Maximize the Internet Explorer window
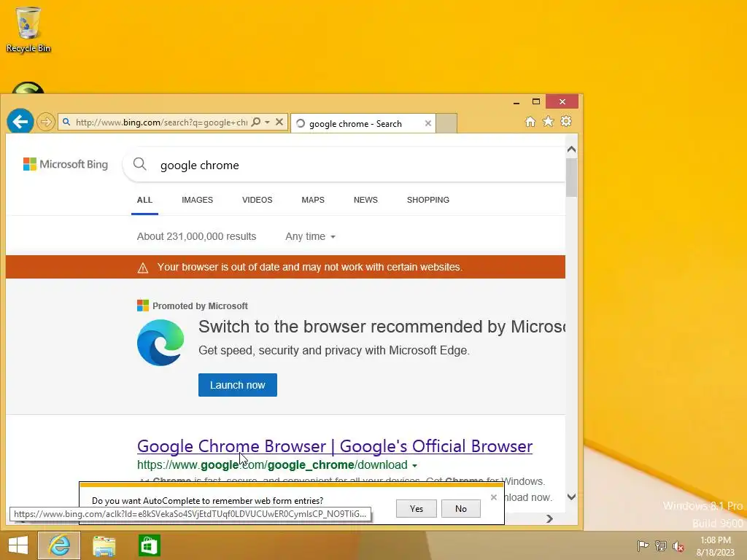Screen dimensions: 747x560 (x=536, y=101)
